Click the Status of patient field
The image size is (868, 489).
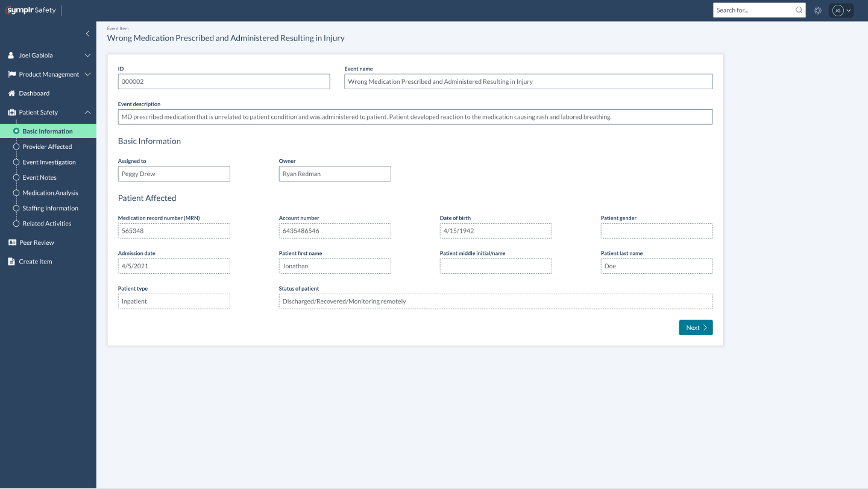pos(496,301)
